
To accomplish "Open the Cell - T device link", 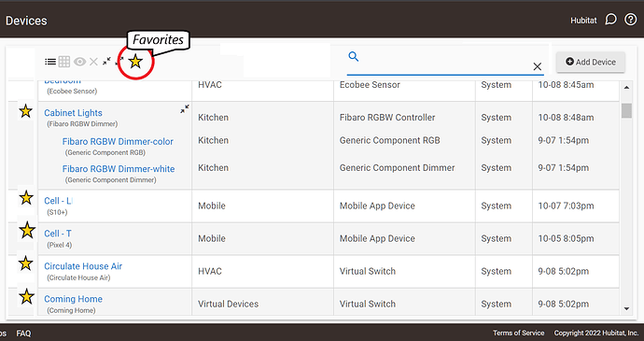I will click(58, 234).
